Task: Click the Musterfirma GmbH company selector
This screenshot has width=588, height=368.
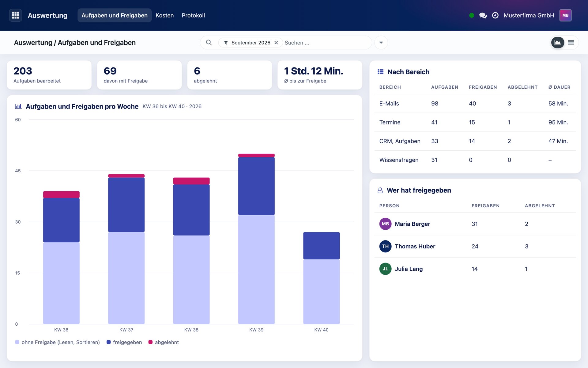Action: 529,15
